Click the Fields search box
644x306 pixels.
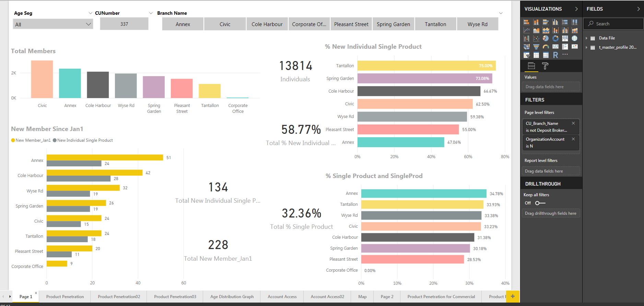point(613,24)
